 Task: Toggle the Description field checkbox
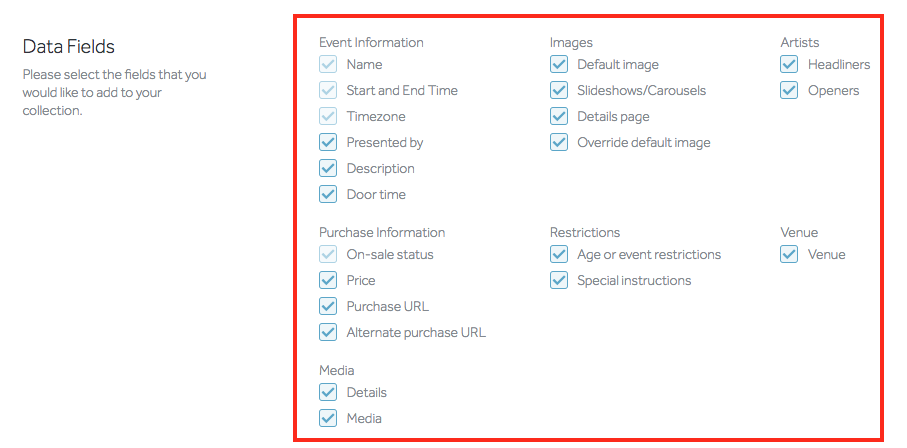tap(328, 168)
